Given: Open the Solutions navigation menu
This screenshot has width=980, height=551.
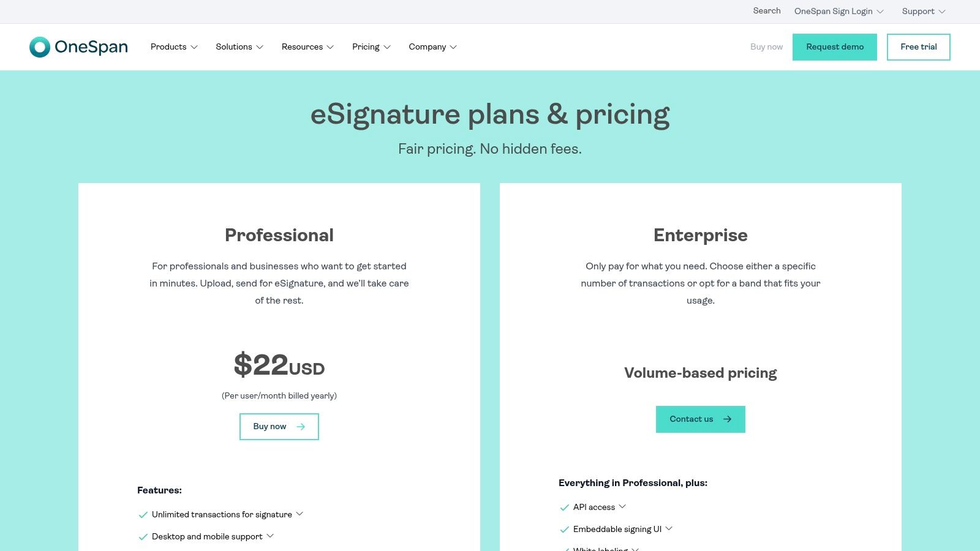Looking at the screenshot, I should 239,47.
